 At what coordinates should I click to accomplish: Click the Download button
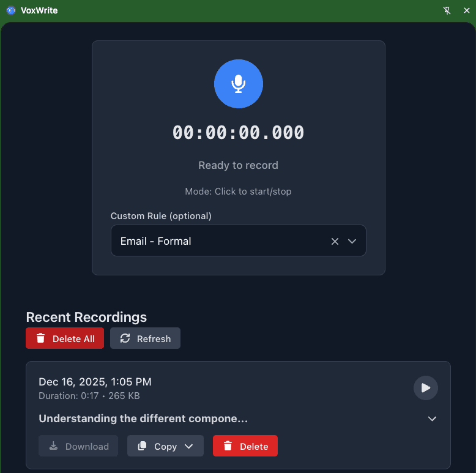[x=78, y=446]
